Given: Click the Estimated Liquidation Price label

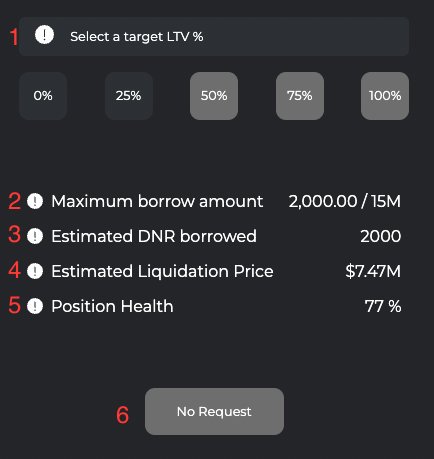Looking at the screenshot, I should click(x=162, y=271).
